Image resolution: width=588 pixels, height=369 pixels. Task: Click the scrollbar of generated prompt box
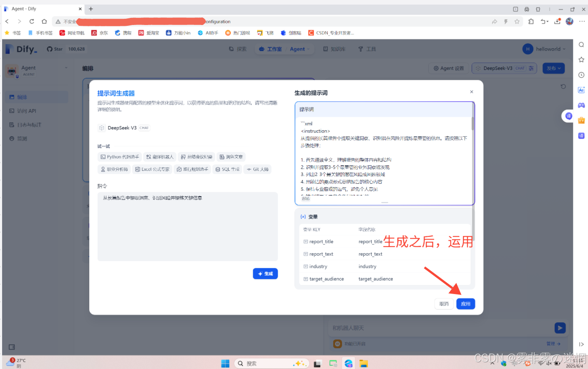click(472, 123)
